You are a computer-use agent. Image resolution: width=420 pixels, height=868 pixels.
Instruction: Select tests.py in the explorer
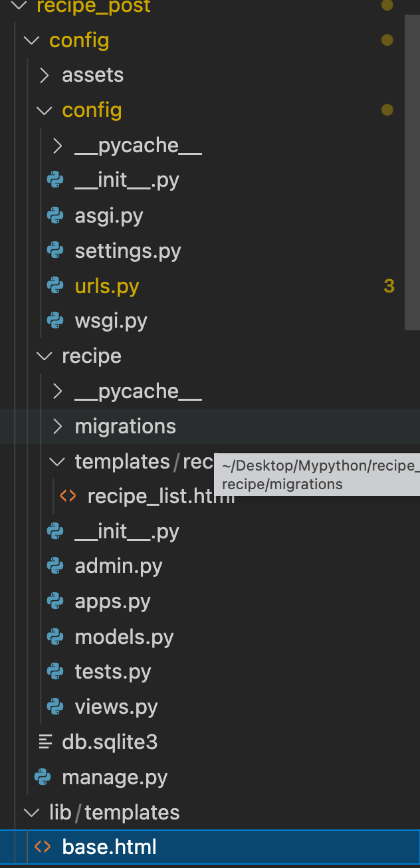coord(113,672)
